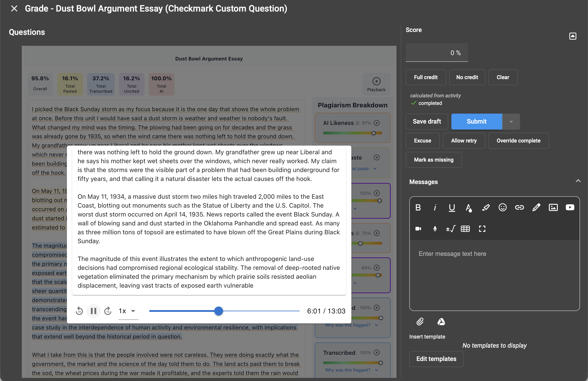Click Allow retry
The height and width of the screenshot is (381, 588).
[464, 140]
